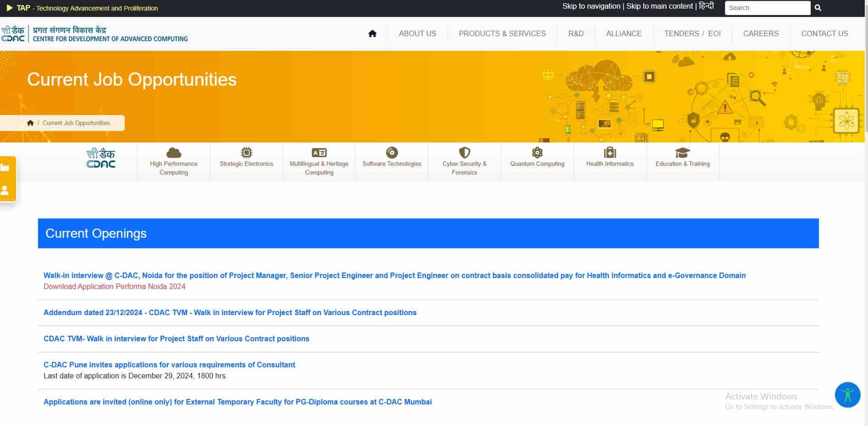
Task: Open High Performance Computing cloud icon
Action: point(173,153)
